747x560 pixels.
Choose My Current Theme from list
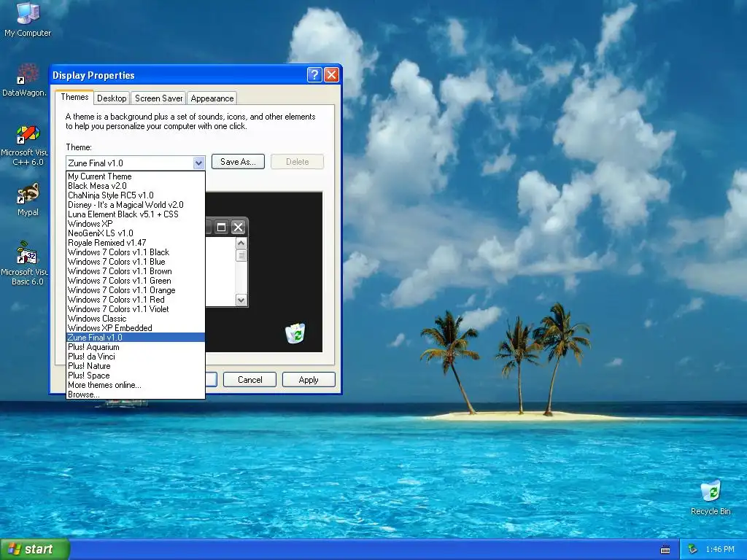[136, 176]
